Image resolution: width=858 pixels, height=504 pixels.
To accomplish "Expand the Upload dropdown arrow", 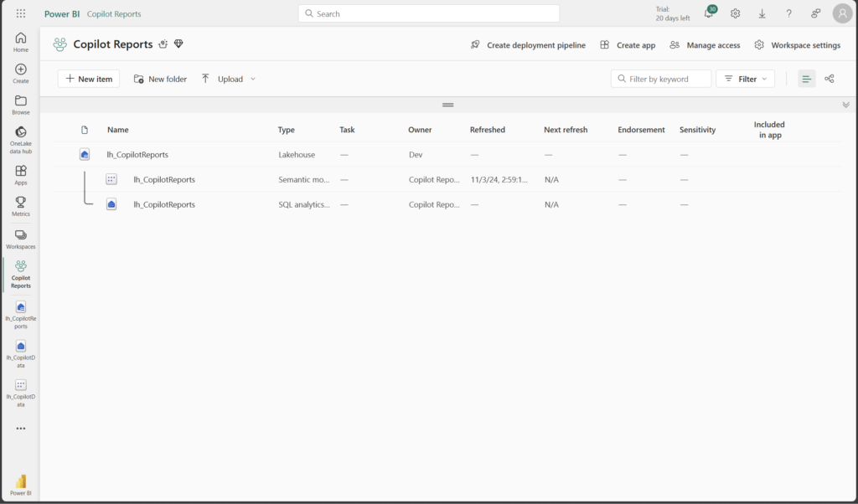I will point(253,79).
